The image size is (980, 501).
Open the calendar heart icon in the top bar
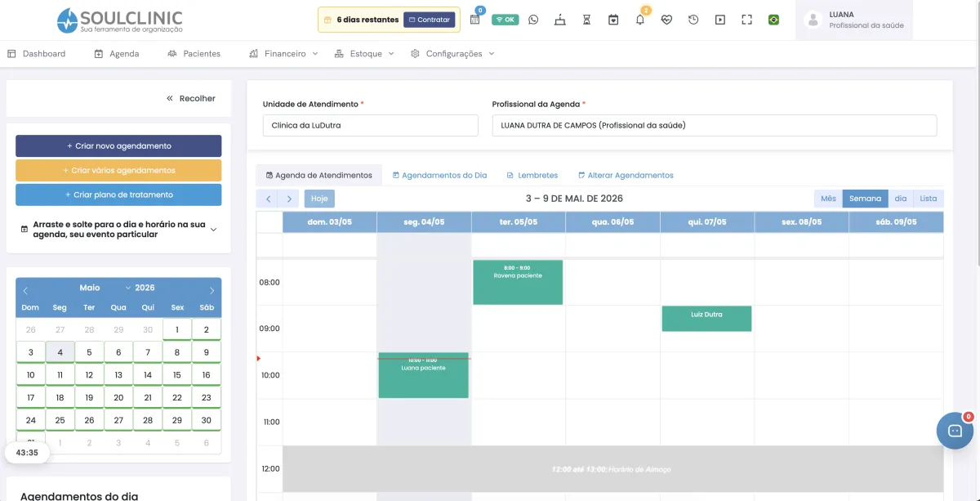pyautogui.click(x=613, y=20)
